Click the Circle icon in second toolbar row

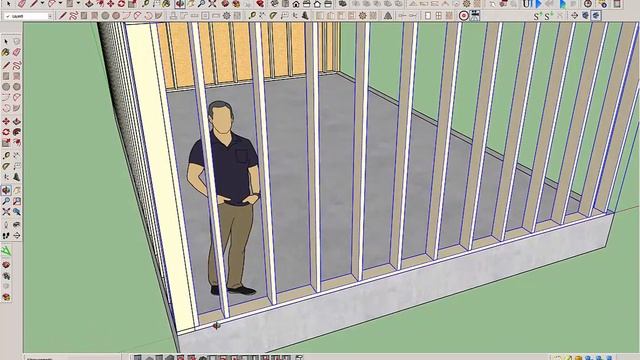click(x=105, y=16)
